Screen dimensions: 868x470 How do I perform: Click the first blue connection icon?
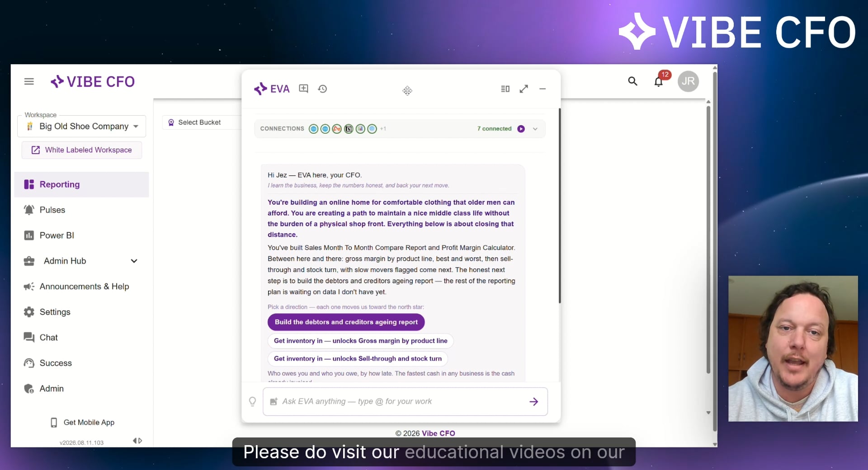tap(313, 129)
